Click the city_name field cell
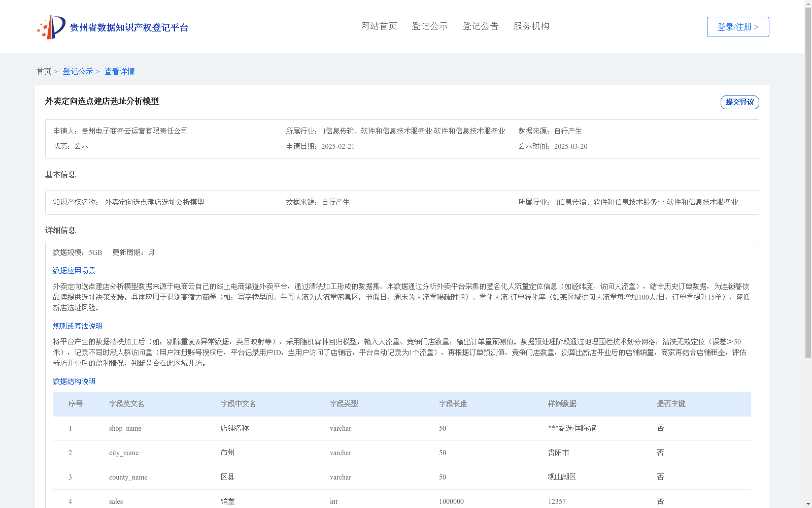The image size is (812, 508). [124, 453]
